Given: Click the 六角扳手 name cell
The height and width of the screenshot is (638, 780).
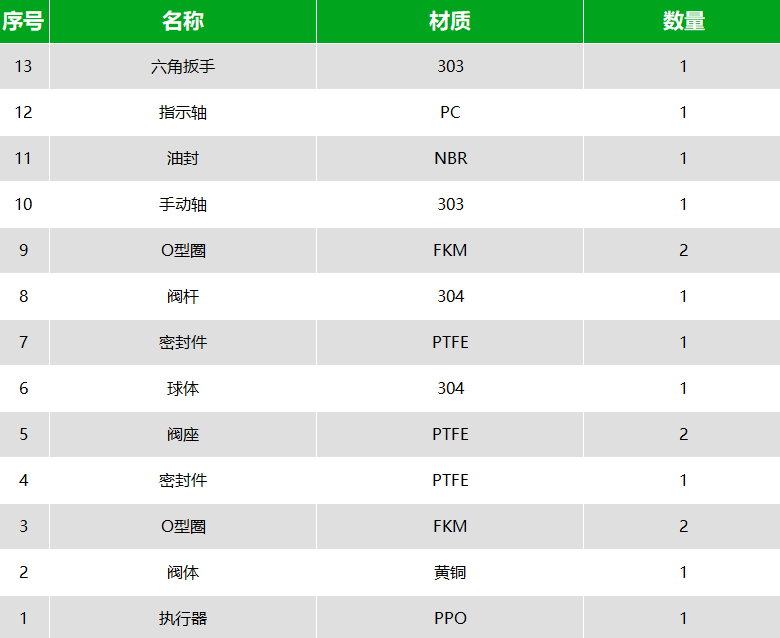Looking at the screenshot, I should coord(183,66).
